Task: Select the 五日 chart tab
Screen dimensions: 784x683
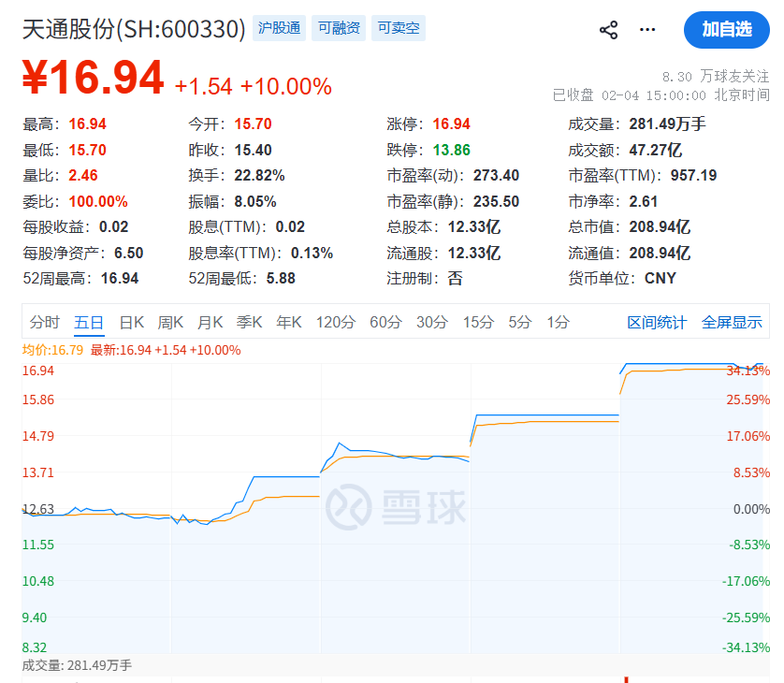Action: (x=89, y=323)
